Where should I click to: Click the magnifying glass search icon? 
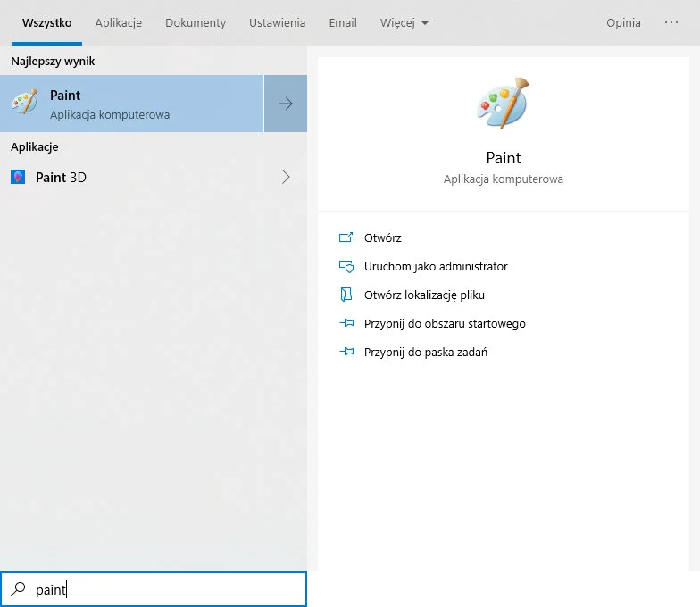[18, 589]
